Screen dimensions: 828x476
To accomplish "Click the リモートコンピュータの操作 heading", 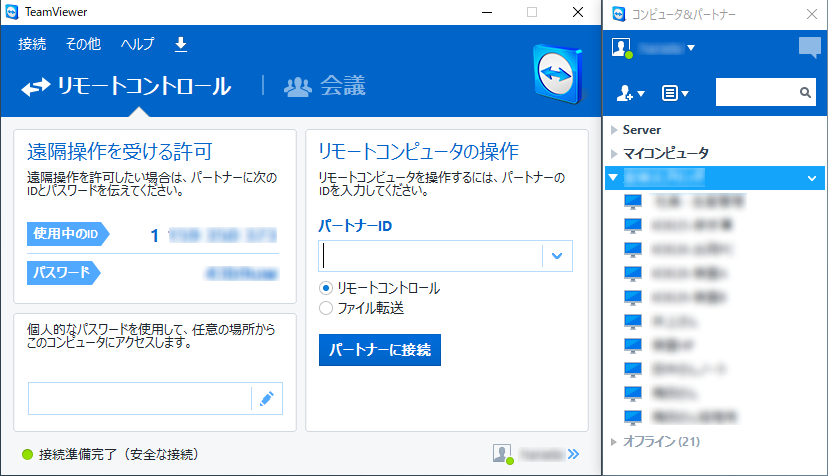I will tap(419, 152).
